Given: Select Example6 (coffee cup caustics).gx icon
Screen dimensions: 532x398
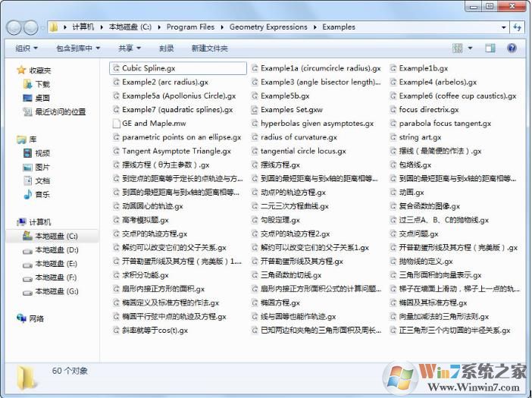Looking at the screenshot, I should [393, 96].
